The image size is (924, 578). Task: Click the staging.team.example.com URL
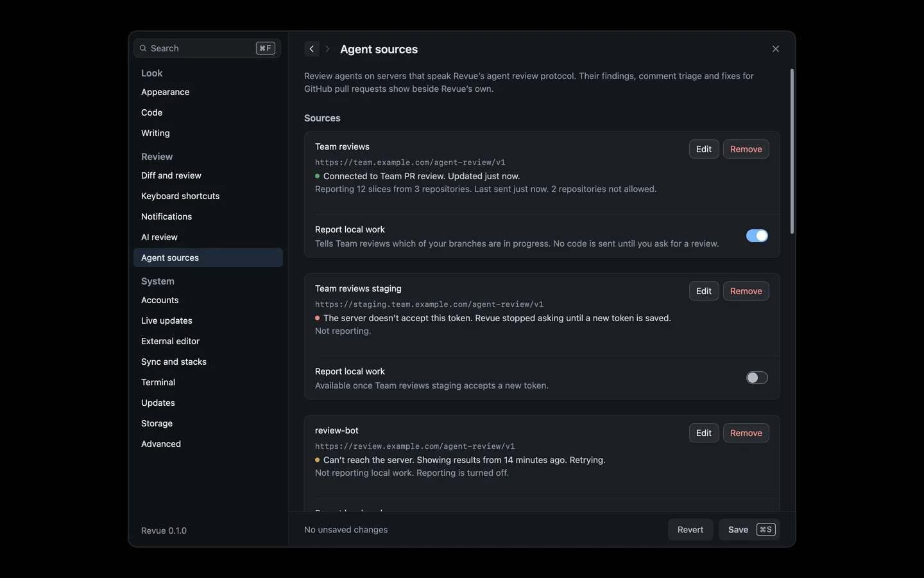429,304
